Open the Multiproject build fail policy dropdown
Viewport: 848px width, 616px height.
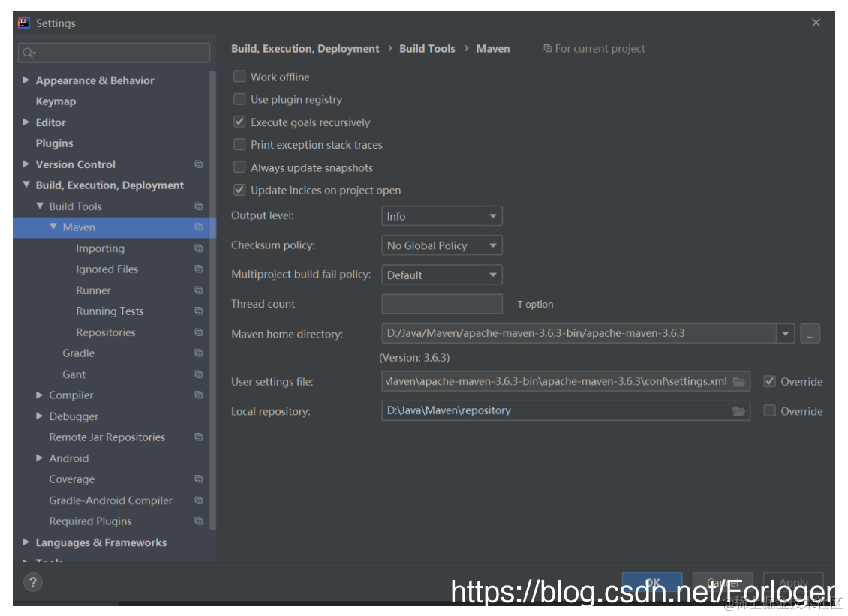pyautogui.click(x=442, y=275)
